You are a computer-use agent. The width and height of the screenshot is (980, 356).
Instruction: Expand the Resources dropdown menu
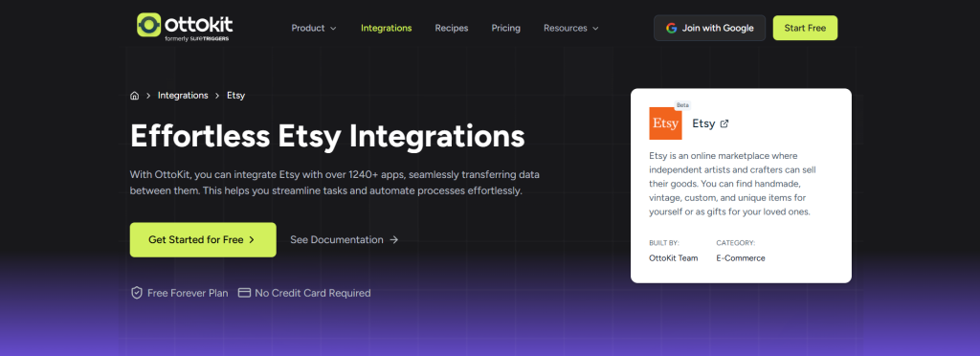pos(571,28)
